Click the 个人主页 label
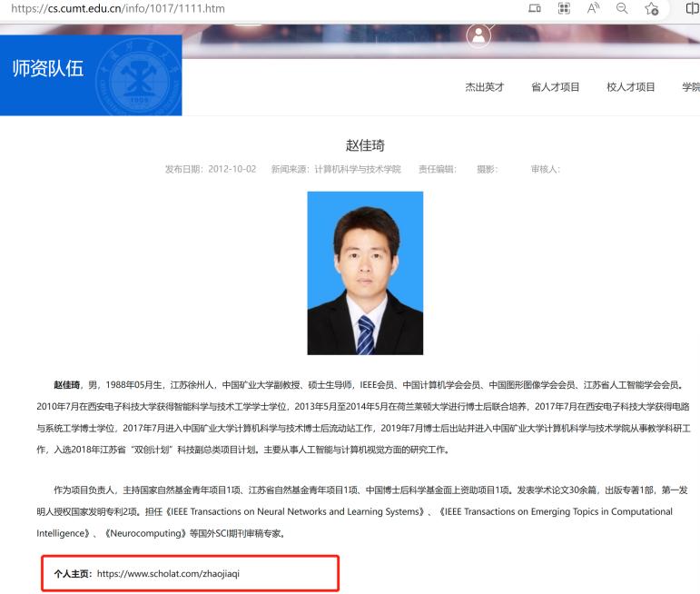 (73, 574)
